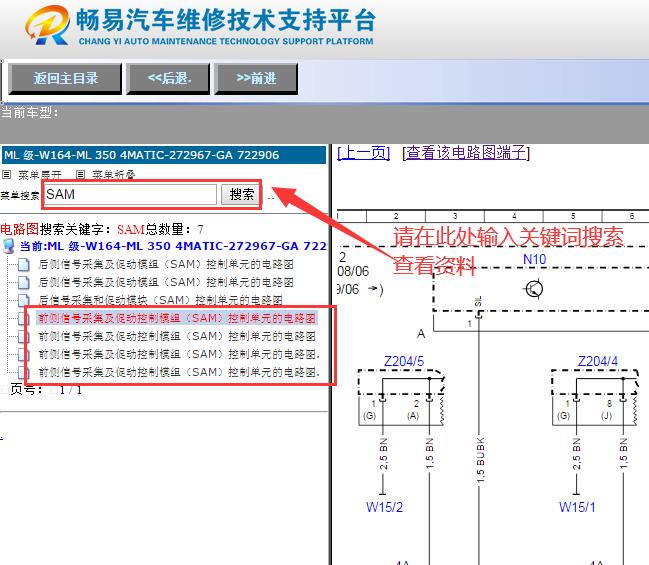The height and width of the screenshot is (565, 649).
Task: Click document icon of first 后侧信号采集 row
Action: pos(24,264)
